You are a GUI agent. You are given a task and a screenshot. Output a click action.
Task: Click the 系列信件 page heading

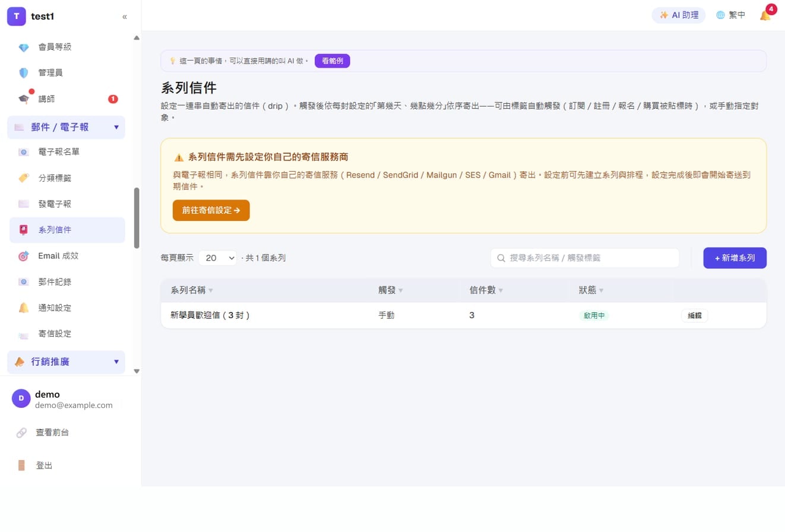pyautogui.click(x=189, y=88)
